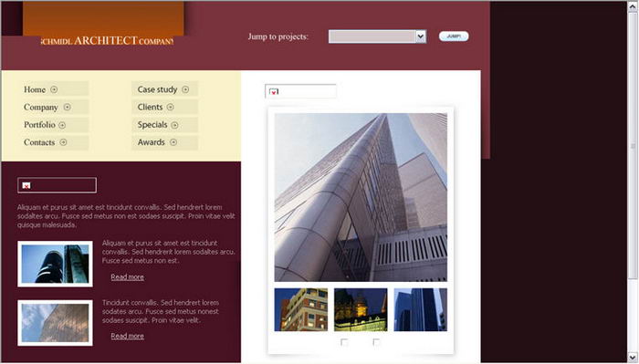Click the circle arrow icon beside Portfolio
The image size is (639, 364).
point(62,125)
